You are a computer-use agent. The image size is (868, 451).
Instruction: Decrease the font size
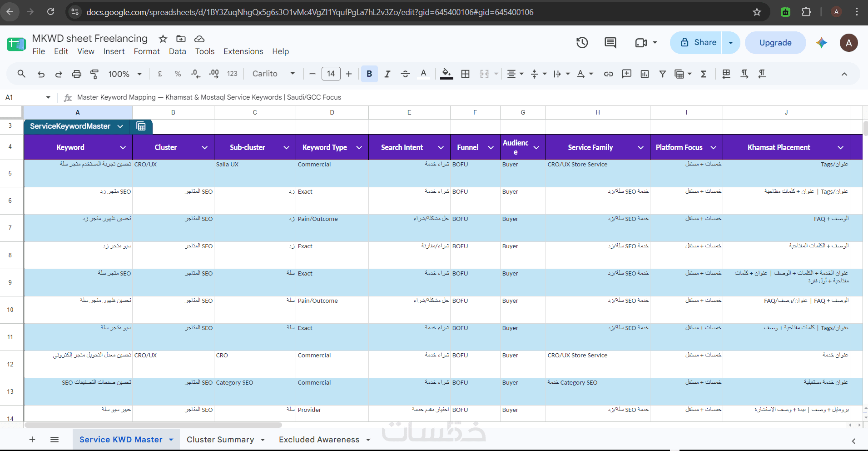click(312, 74)
